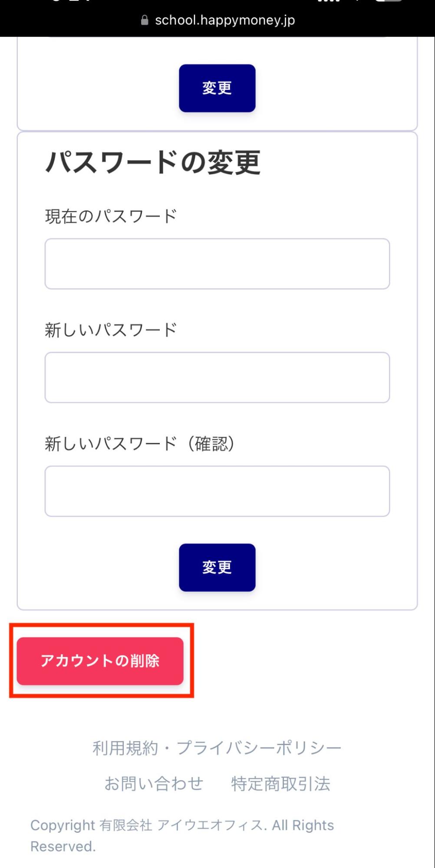The image size is (435, 868).
Task: Click the Copyright アイウエオフィス footer text
Action: tap(182, 835)
